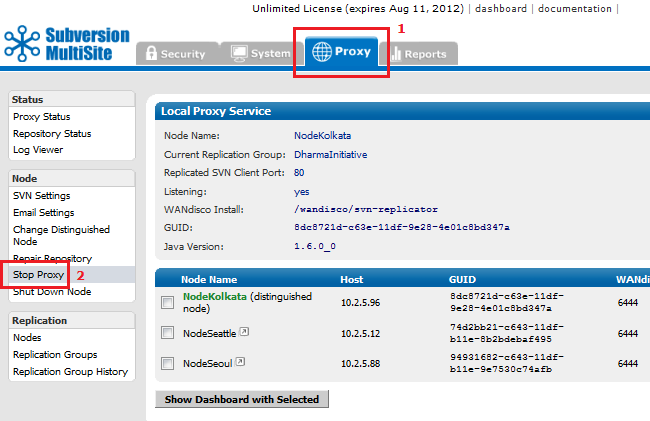Click the NodeSeattle node name

209,333
